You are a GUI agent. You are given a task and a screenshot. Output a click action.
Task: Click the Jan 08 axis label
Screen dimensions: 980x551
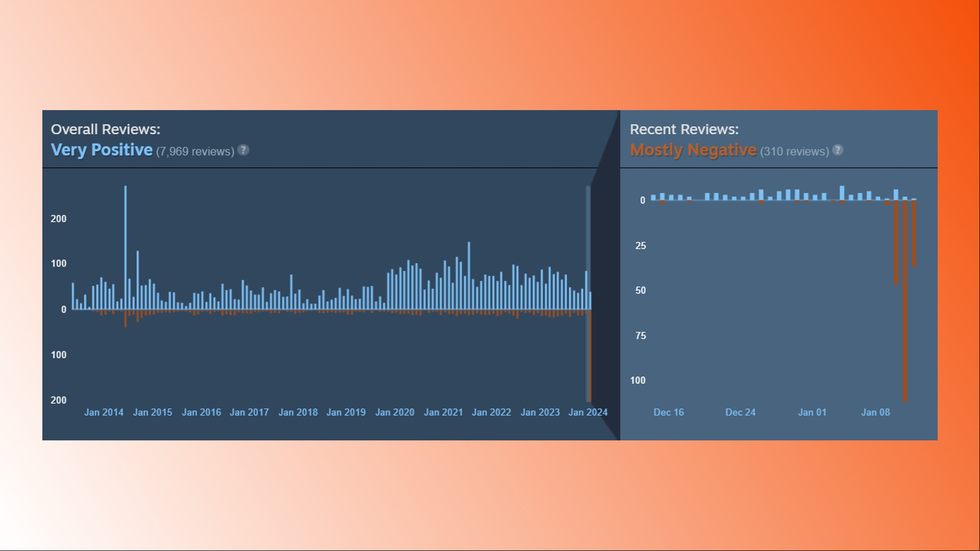[x=875, y=412]
